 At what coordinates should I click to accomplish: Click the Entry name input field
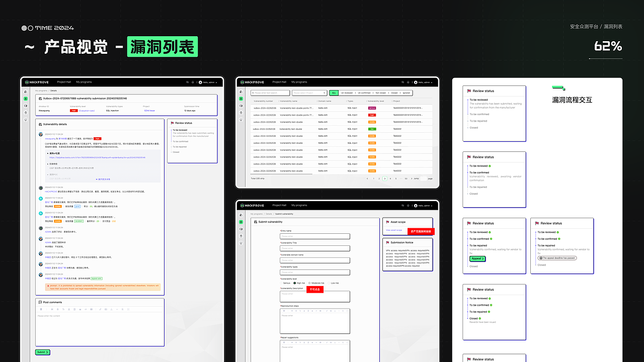[315, 236]
